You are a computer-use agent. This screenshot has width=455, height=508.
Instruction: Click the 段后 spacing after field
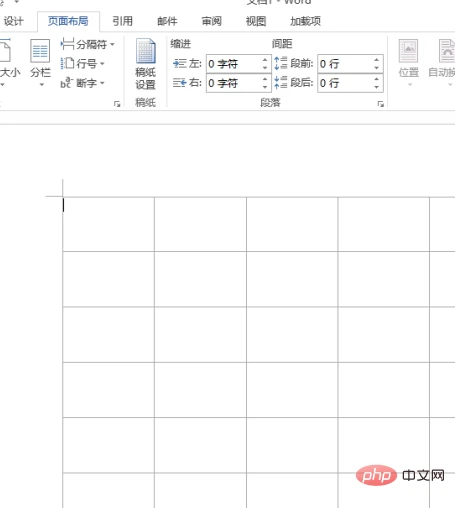tap(350, 83)
